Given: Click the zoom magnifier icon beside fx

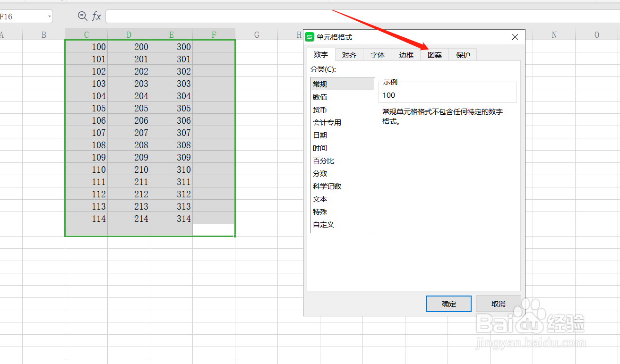Looking at the screenshot, I should coord(82,16).
